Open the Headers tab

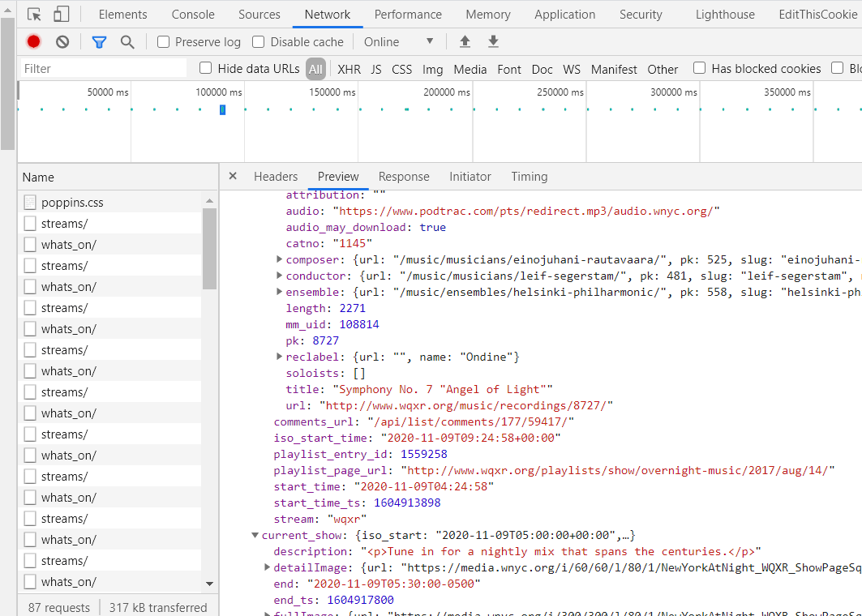pyautogui.click(x=276, y=177)
